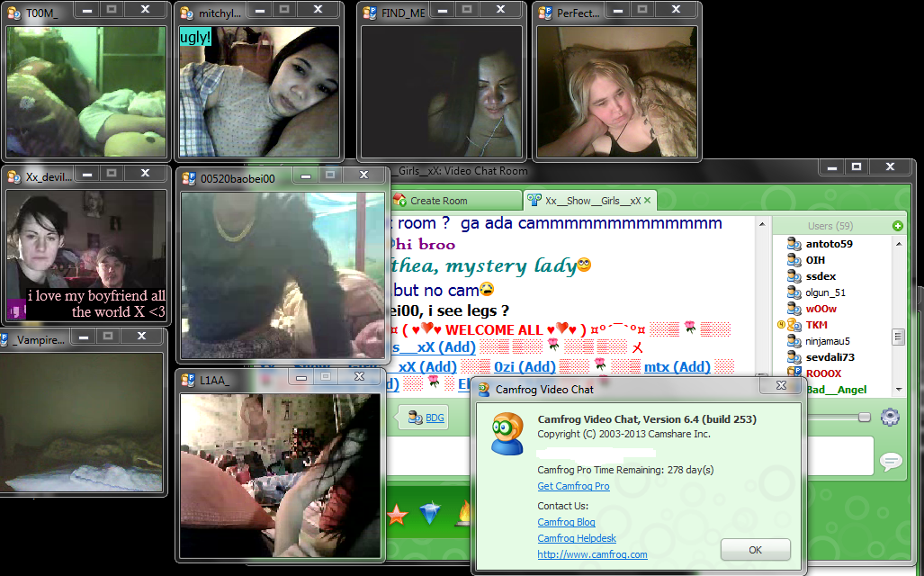The image size is (924, 576).
Task: Open the Camfrog Helpdesk link
Action: (x=577, y=537)
